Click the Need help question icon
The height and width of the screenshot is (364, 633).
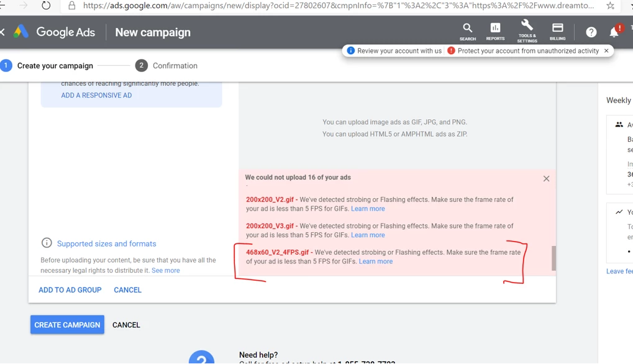click(201, 357)
